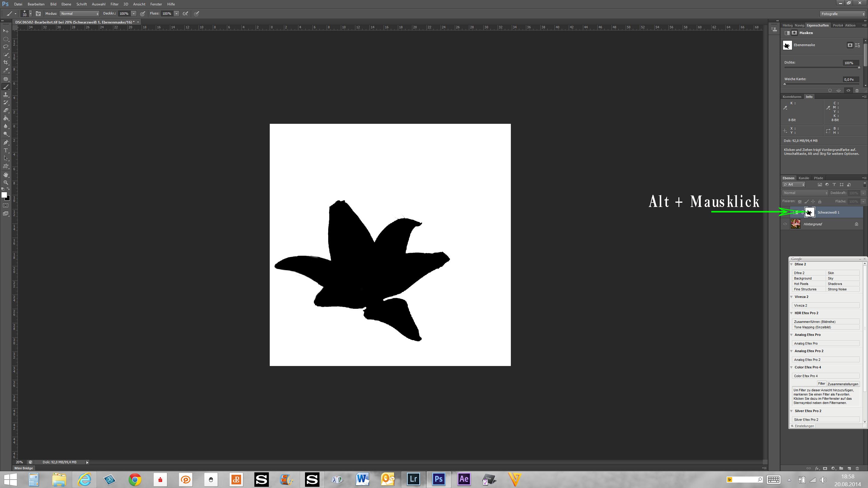Open the brush Modus dropdown
This screenshot has width=868, height=488.
[80, 14]
